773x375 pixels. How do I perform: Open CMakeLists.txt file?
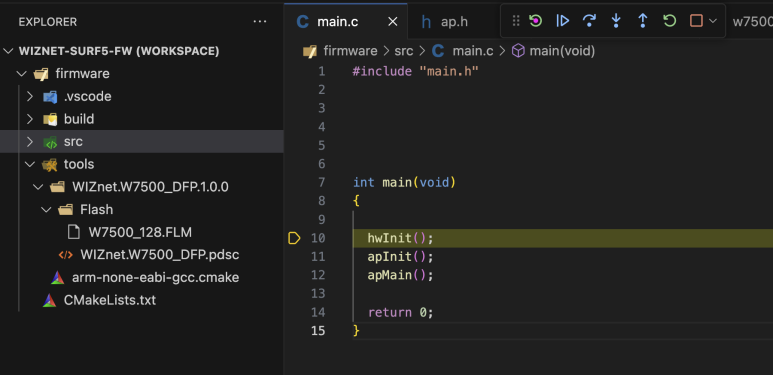(109, 300)
